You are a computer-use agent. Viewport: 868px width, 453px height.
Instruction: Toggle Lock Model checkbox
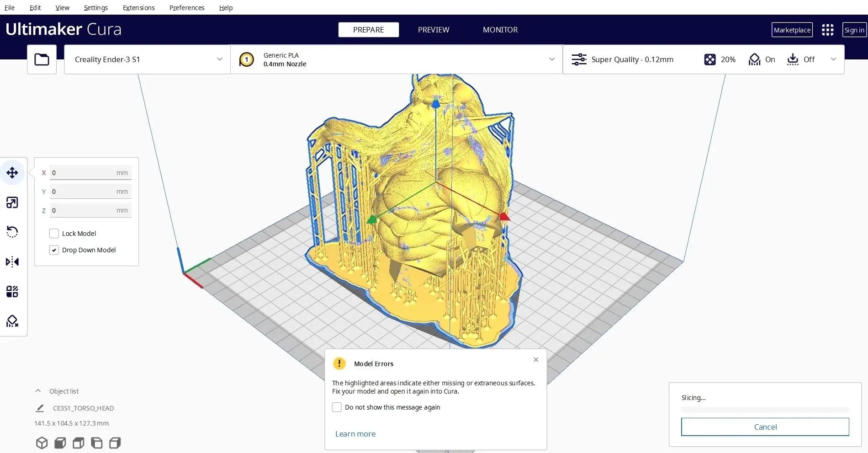click(x=54, y=234)
